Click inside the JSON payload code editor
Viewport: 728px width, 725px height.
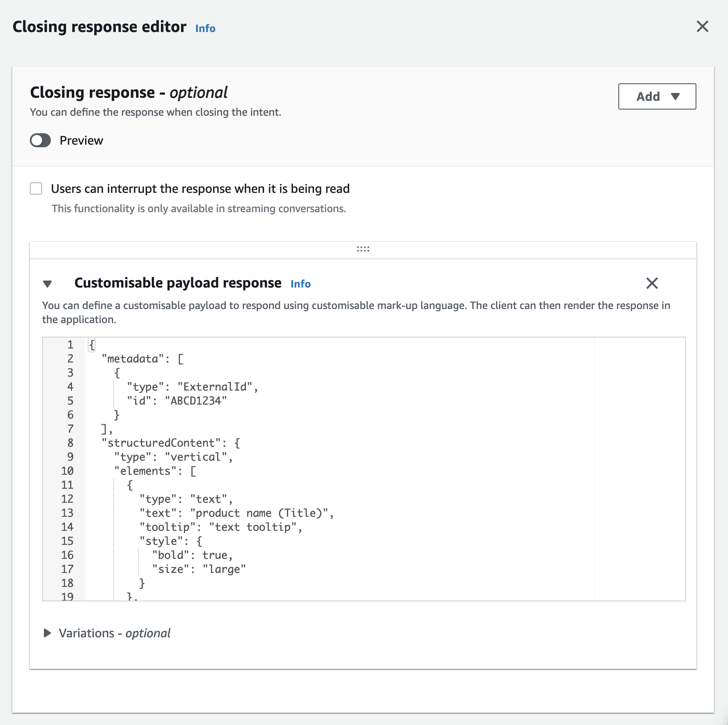coord(364,469)
